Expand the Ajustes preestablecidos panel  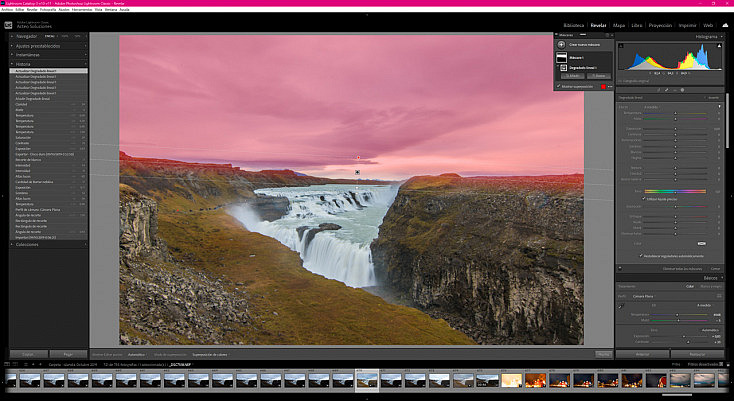[12, 46]
